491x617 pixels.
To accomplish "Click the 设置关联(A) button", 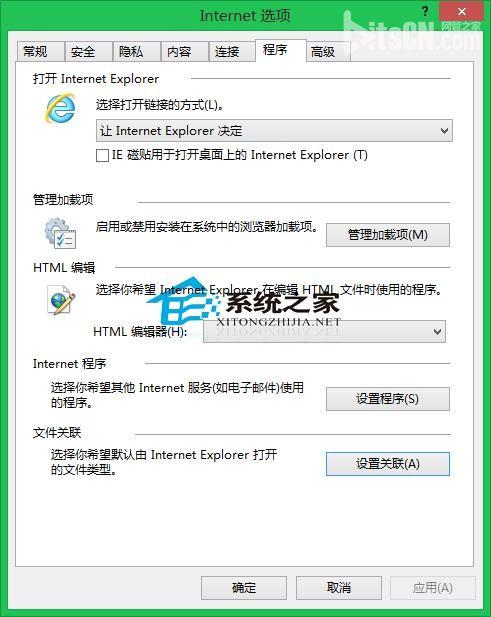I will coord(388,464).
